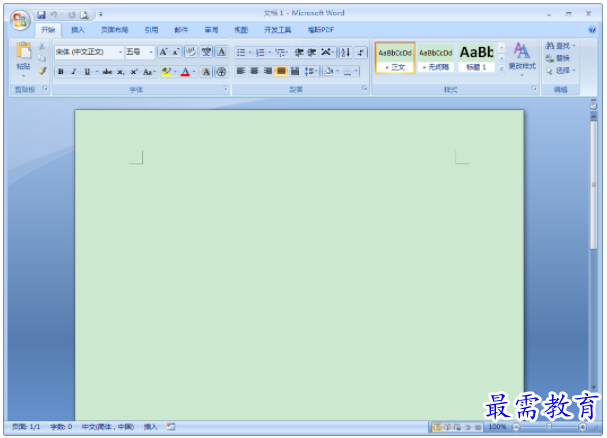This screenshot has height=438, width=607.
Task: Toggle bold formatting
Action: pyautogui.click(x=61, y=72)
